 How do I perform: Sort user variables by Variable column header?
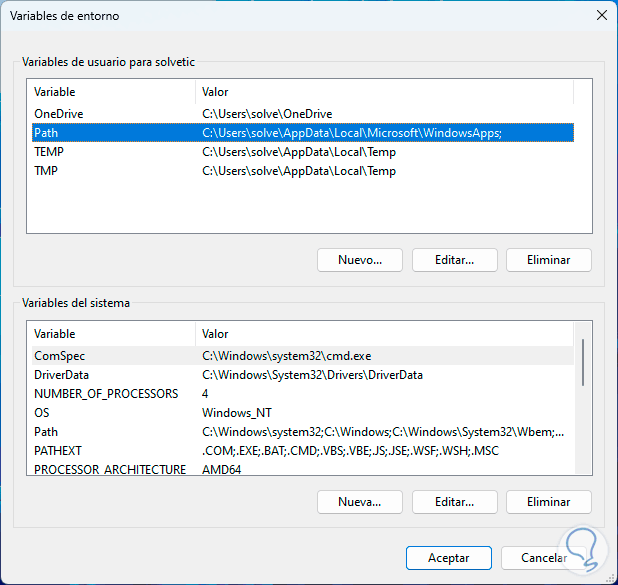110,92
